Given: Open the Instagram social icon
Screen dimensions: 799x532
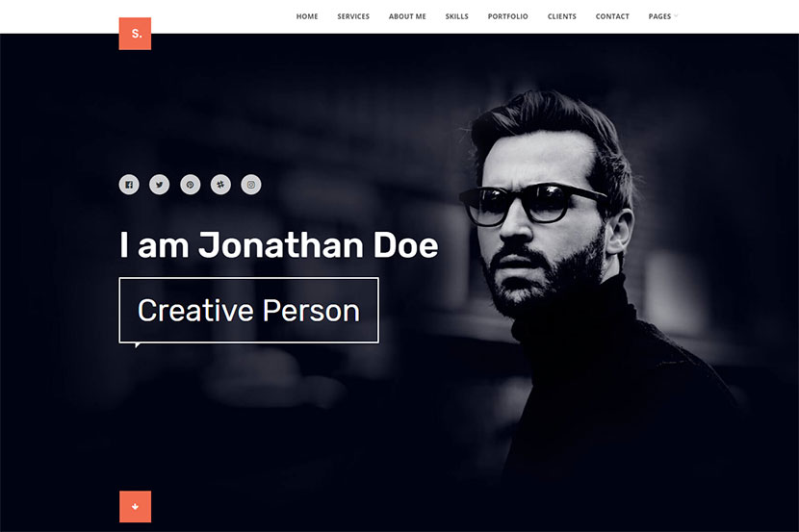Looking at the screenshot, I should (x=251, y=185).
